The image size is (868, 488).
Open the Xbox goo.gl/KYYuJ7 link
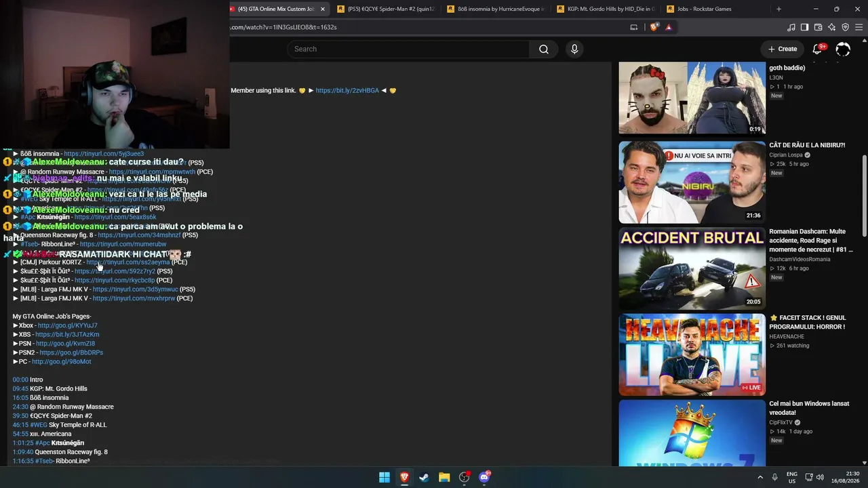point(67,325)
